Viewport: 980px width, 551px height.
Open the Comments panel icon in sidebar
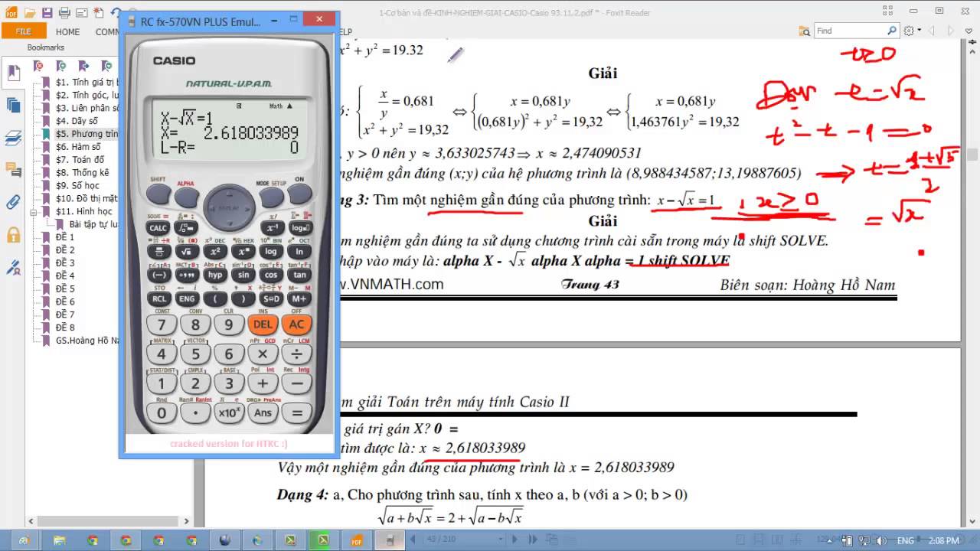tap(13, 170)
